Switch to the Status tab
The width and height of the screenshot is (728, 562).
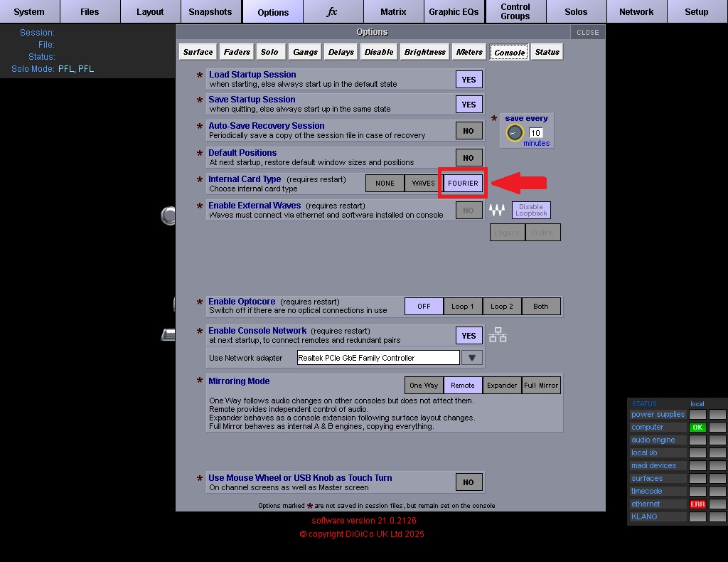pos(547,52)
